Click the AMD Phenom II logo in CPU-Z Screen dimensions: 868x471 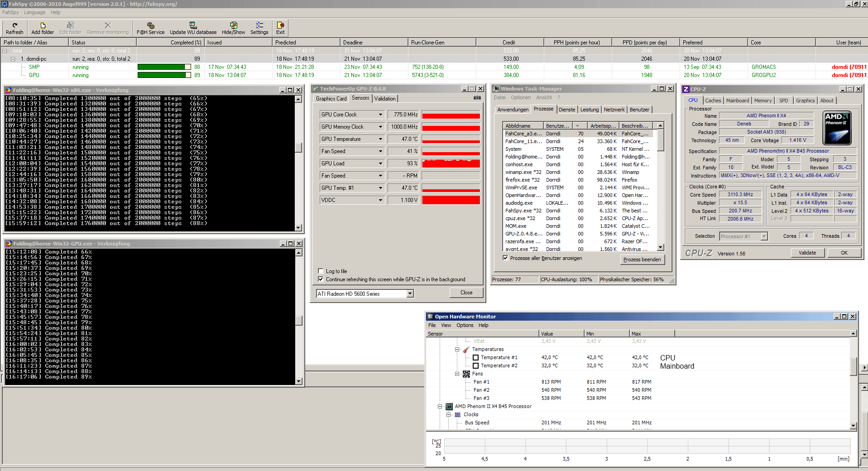pyautogui.click(x=837, y=128)
